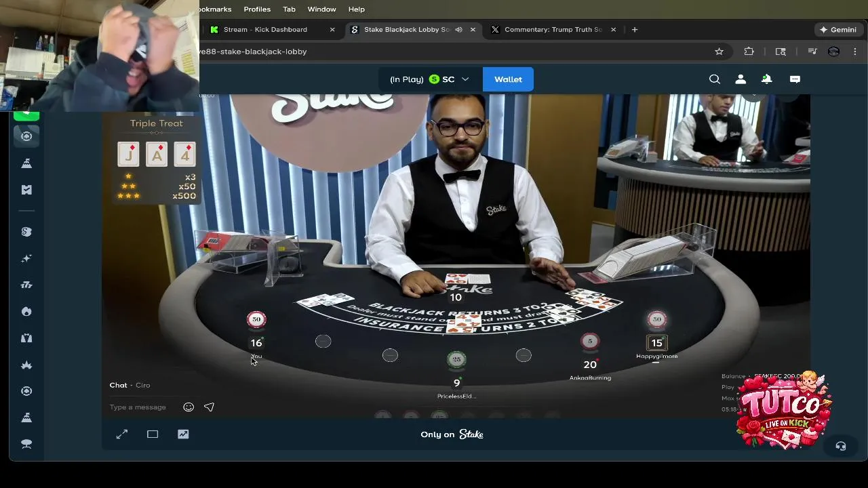This screenshot has width=868, height=488.
Task: Switch to the Stream - Kick Dashboard tab
Action: point(265,30)
